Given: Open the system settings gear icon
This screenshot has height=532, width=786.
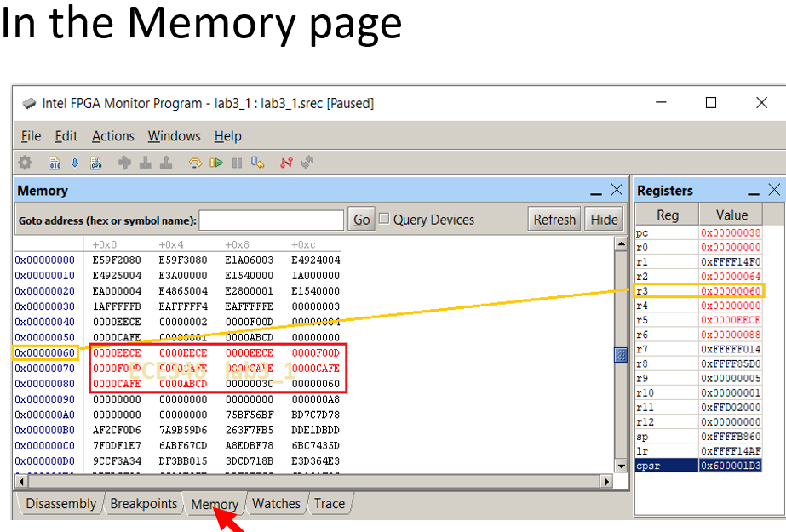Looking at the screenshot, I should point(26,162).
